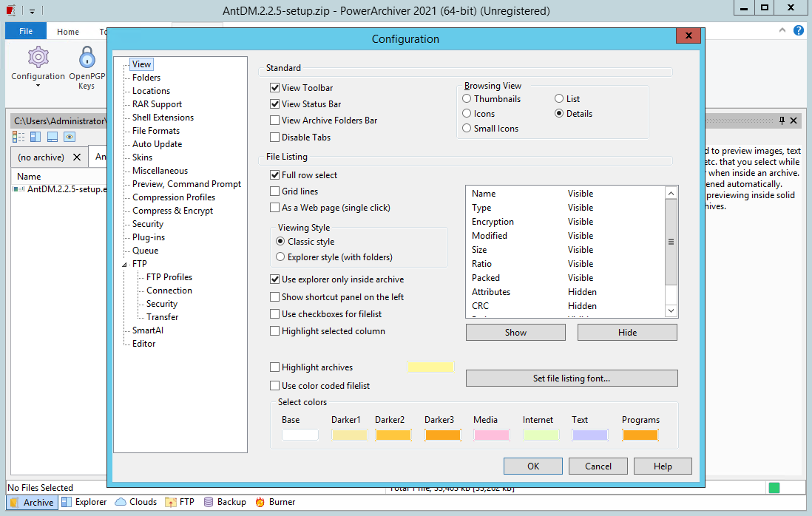Viewport: 812px width, 516px height.
Task: Open Set file listing font dialog
Action: 572,378
